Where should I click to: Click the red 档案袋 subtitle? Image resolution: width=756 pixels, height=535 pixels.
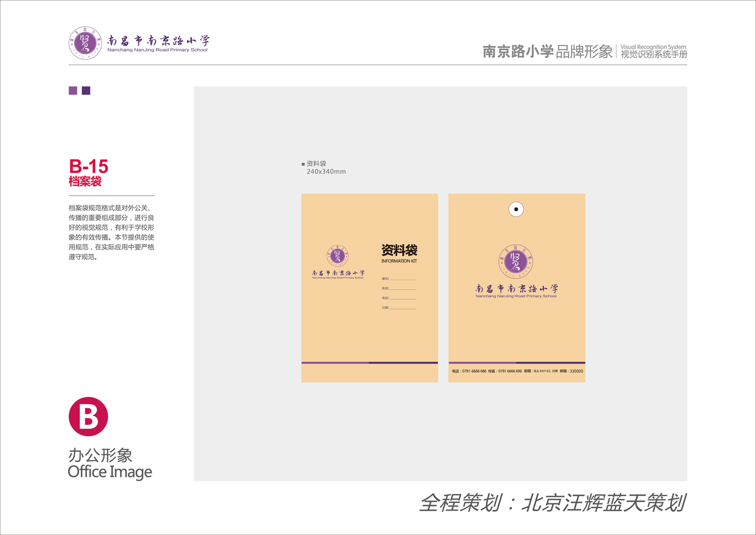[85, 181]
